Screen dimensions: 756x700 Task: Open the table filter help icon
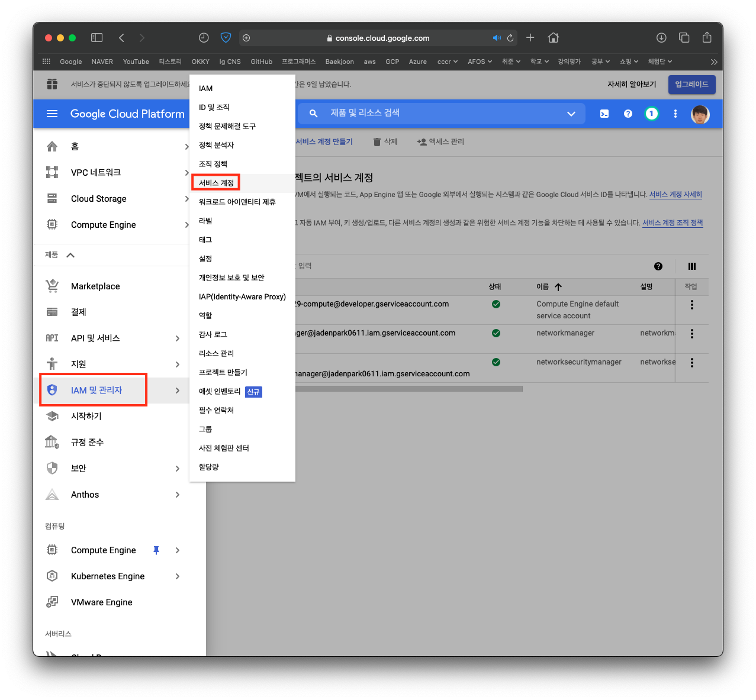point(658,266)
